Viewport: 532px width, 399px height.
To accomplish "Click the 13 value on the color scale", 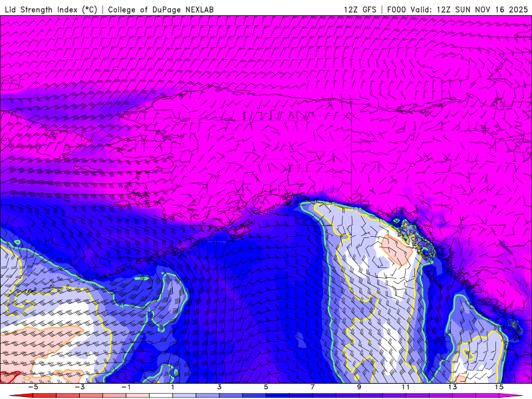I will (452, 387).
